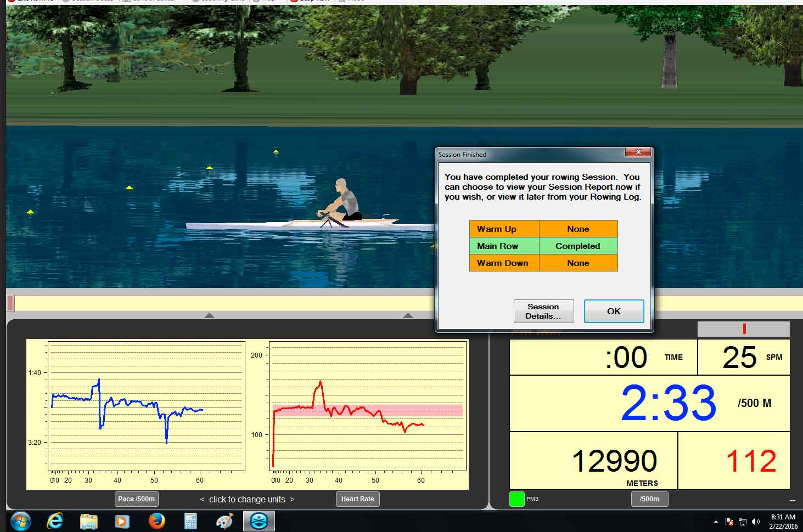The image size is (803, 532).
Task: Open Calculator from the taskbar
Action: click(x=190, y=520)
